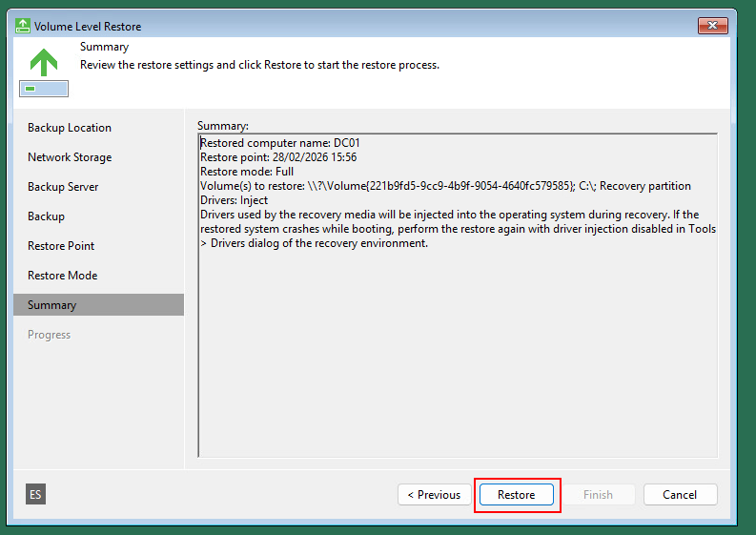756x535 pixels.
Task: Jump to the Backup Server step
Action: pyautogui.click(x=63, y=187)
